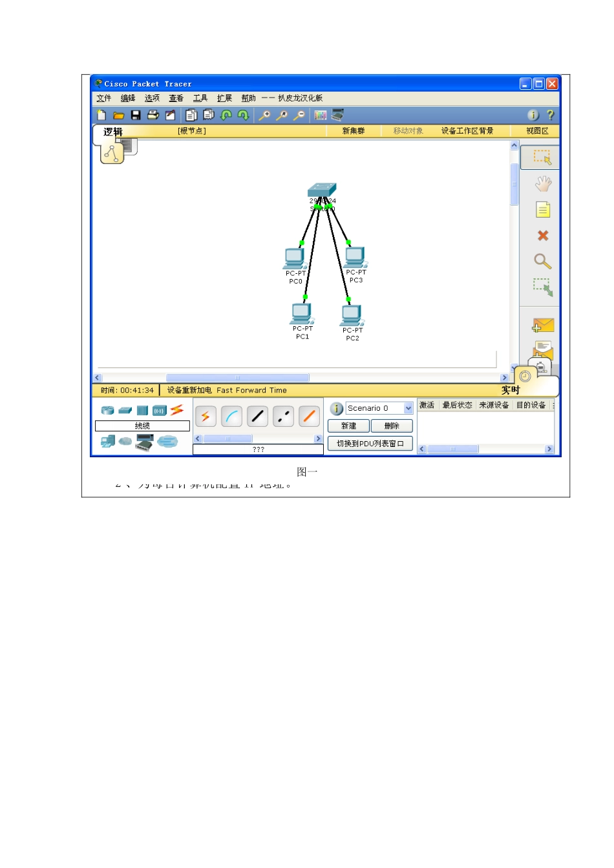Screen dimensions: 614x868
Task: Click the question mark help icon
Action: click(550, 115)
